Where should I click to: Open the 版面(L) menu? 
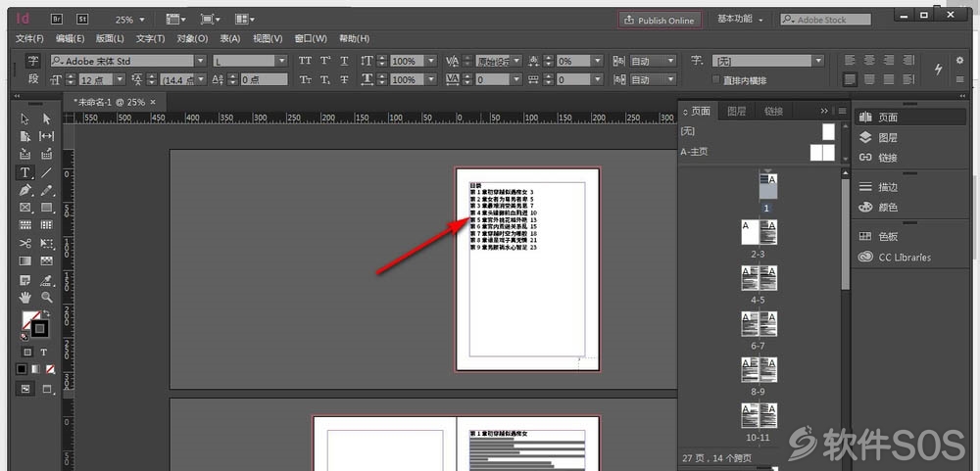coord(110,39)
